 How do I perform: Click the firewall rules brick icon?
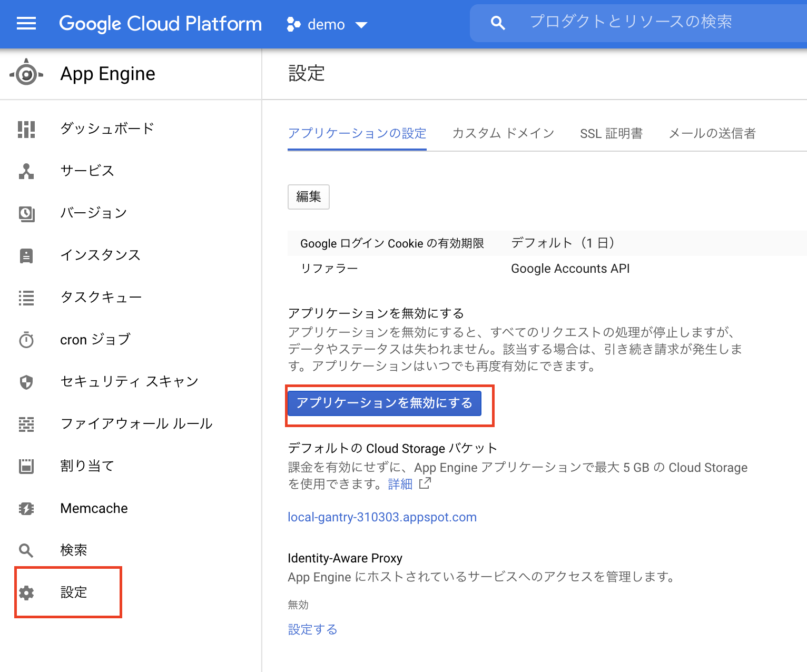(x=26, y=424)
